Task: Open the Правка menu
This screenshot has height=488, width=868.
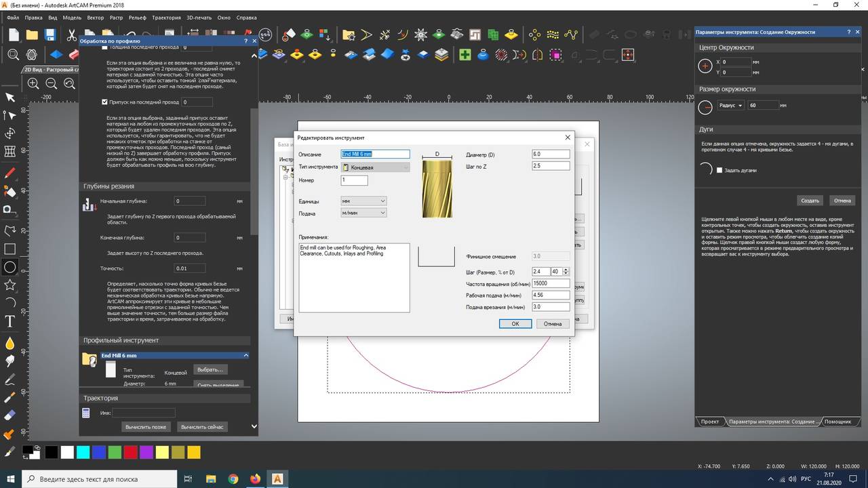Action: (33, 18)
